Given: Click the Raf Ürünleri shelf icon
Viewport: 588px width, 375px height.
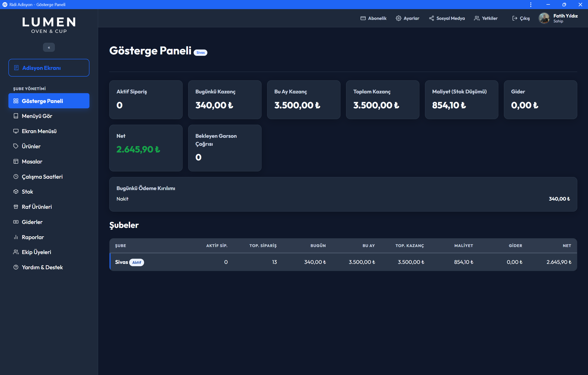Looking at the screenshot, I should coord(16,207).
